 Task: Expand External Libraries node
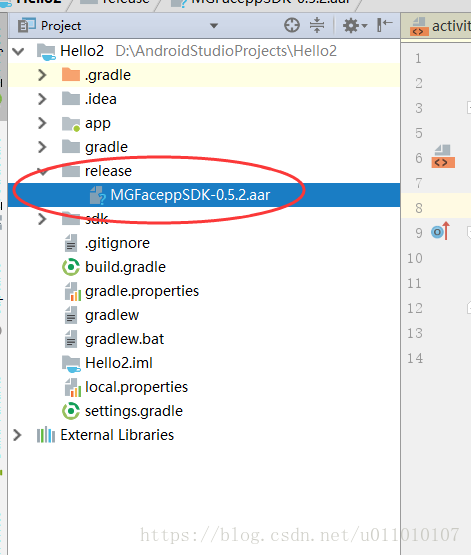pyautogui.click(x=17, y=435)
